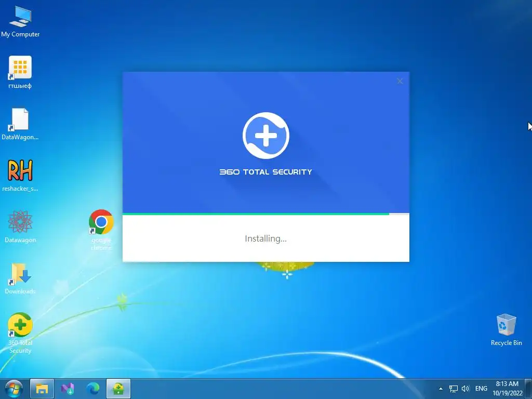Open the clock showing 8:13 AM
Image resolution: width=532 pixels, height=399 pixels.
507,389
